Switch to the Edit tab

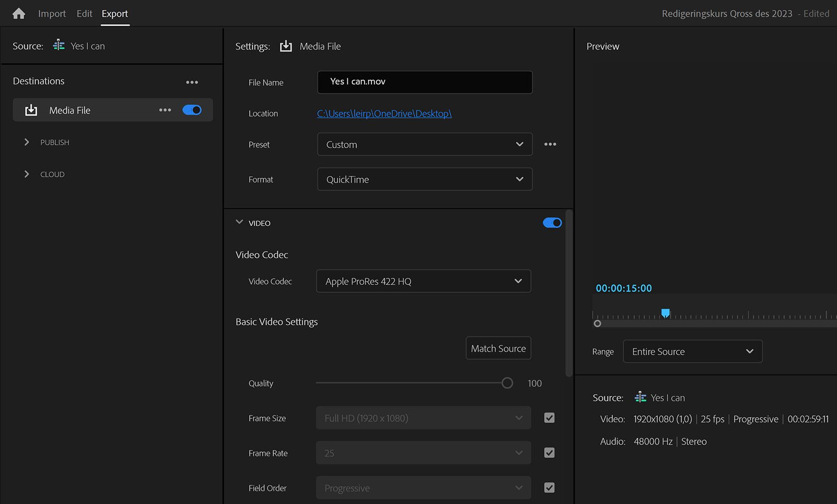pos(84,14)
